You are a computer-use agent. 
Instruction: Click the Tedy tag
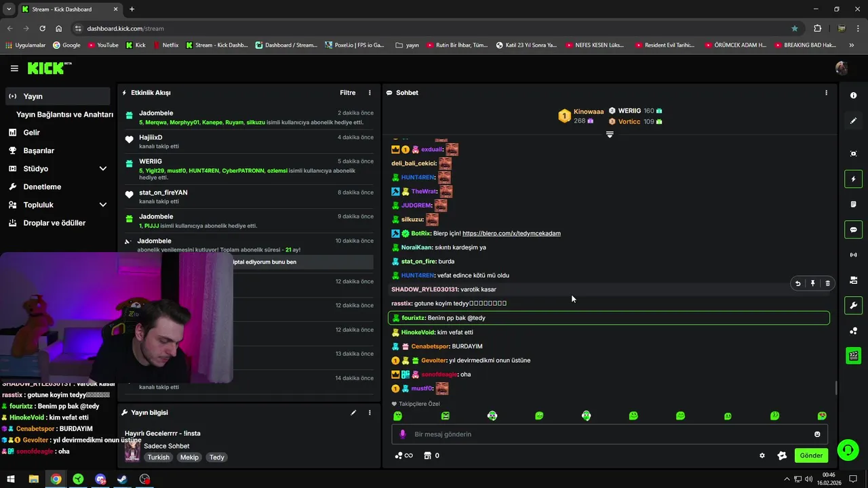pyautogui.click(x=216, y=457)
